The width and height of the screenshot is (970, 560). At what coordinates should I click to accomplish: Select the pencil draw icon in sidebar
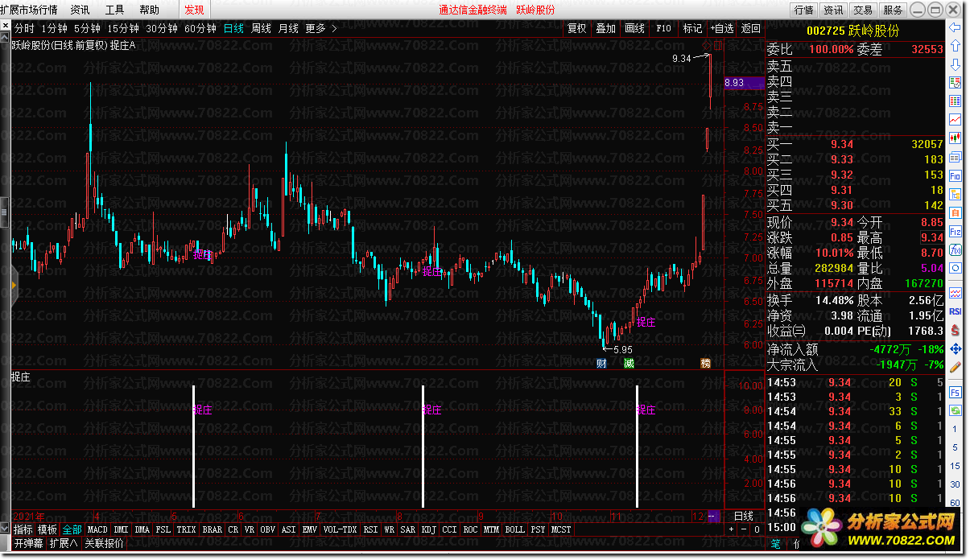(x=956, y=367)
